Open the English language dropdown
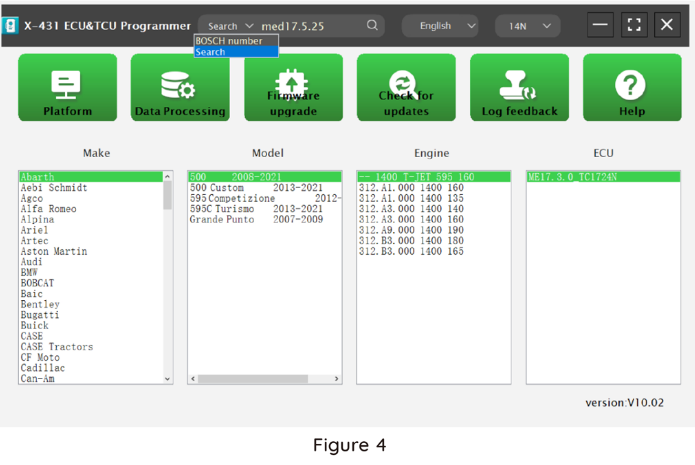695x465 pixels. [x=440, y=26]
